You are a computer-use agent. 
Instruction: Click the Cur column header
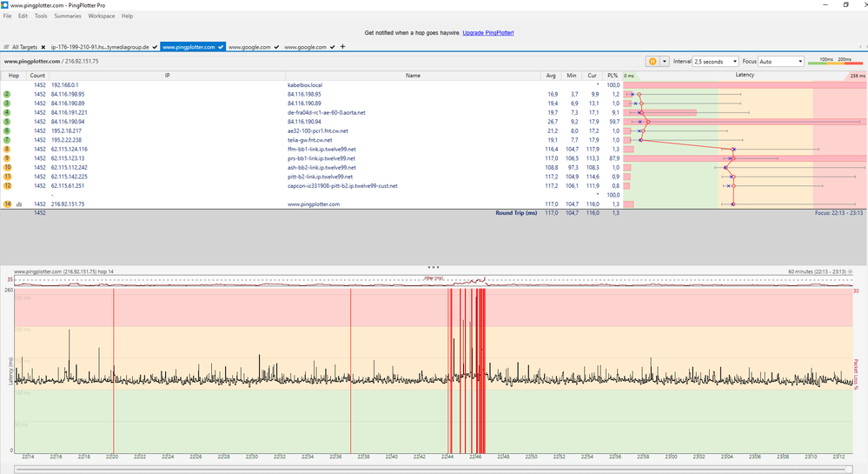coord(592,76)
